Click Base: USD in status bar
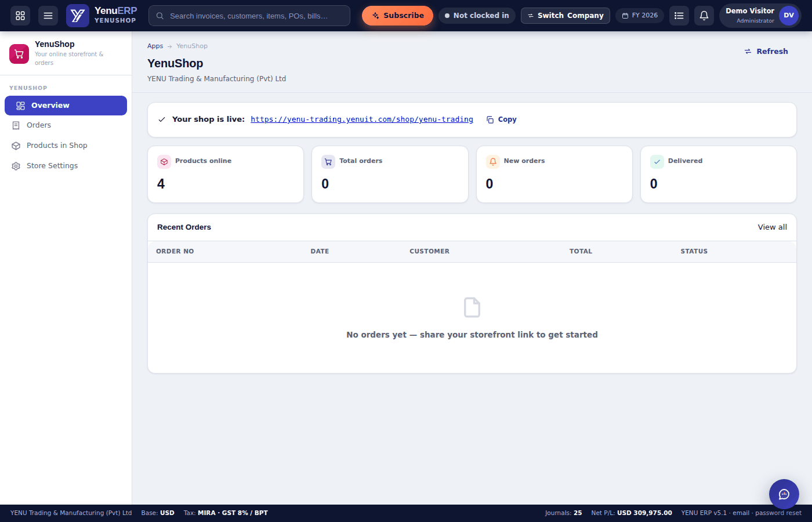The image size is (812, 522). point(158,513)
